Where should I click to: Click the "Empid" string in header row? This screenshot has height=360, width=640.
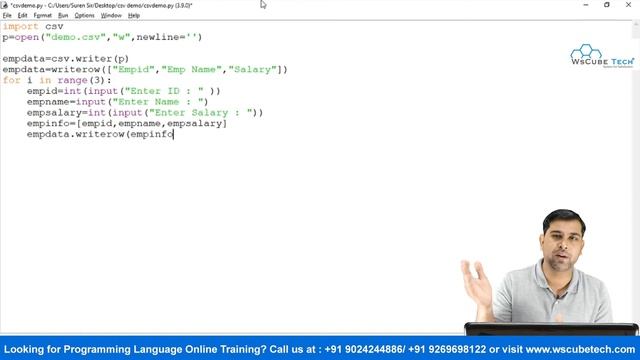pyautogui.click(x=133, y=69)
